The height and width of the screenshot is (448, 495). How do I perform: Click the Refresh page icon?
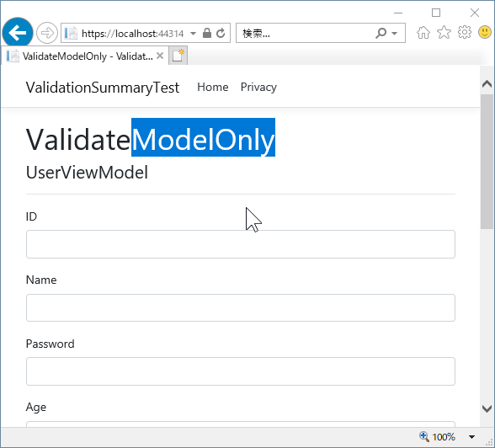(221, 33)
